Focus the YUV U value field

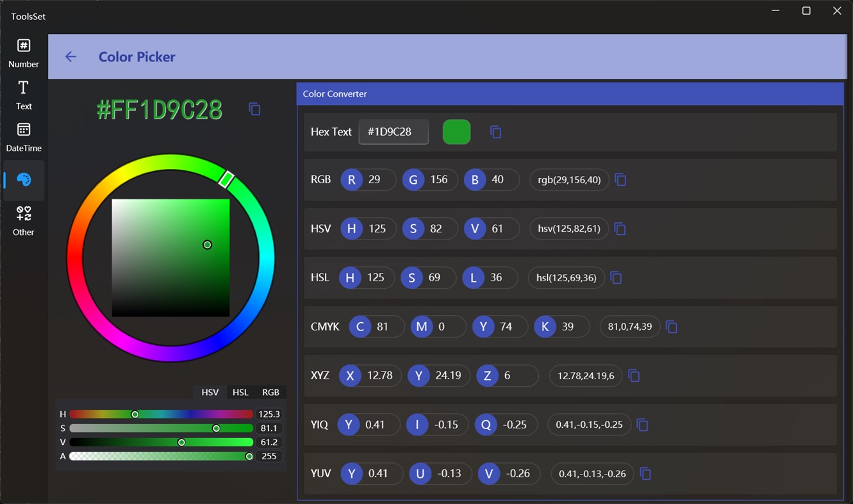click(440, 474)
